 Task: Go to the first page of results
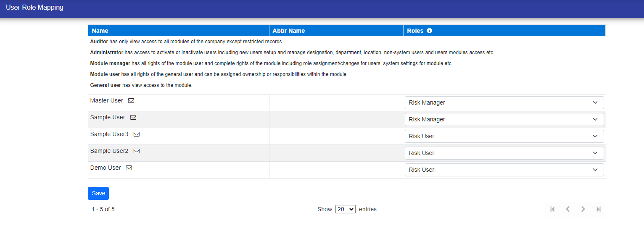552,209
